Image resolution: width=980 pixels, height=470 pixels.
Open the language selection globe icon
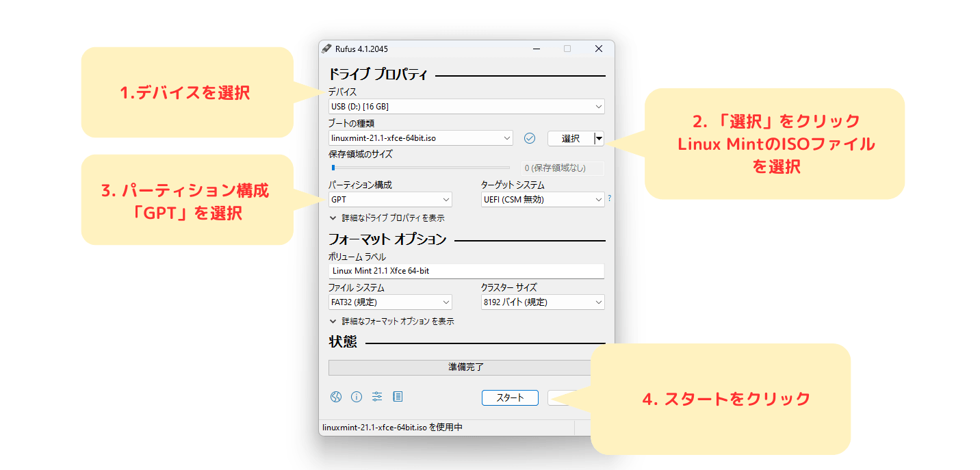coord(335,397)
